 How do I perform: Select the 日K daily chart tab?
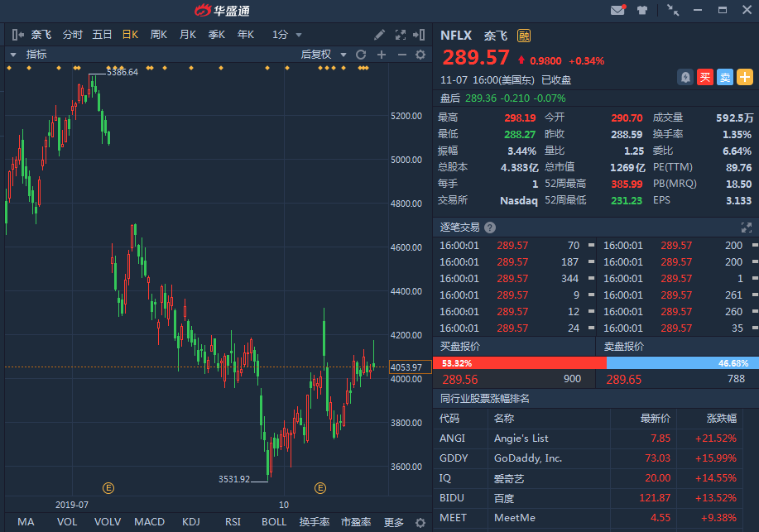130,35
